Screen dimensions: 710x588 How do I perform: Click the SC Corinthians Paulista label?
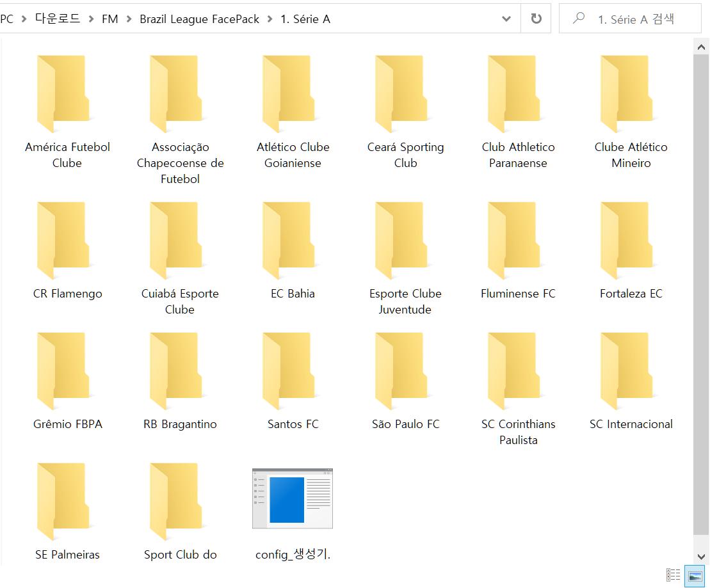519,432
